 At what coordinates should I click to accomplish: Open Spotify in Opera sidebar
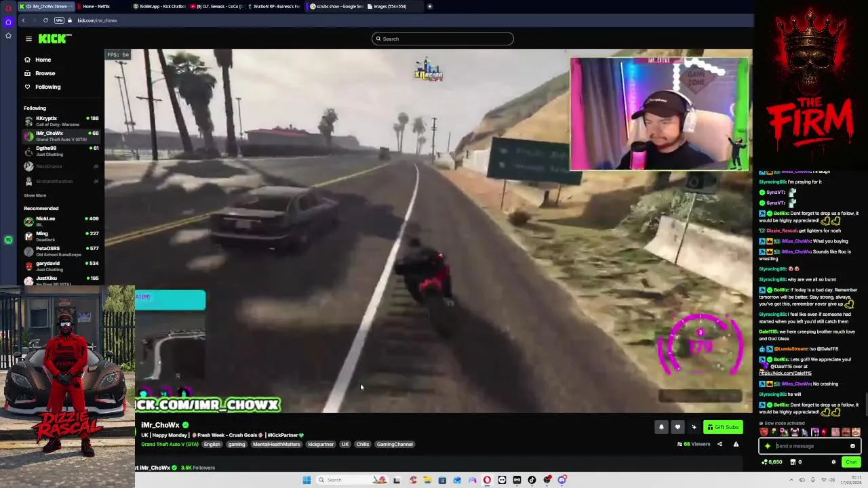(x=8, y=240)
